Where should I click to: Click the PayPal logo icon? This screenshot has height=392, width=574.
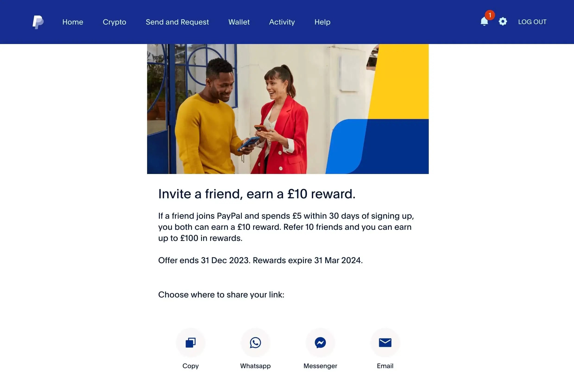tap(38, 22)
